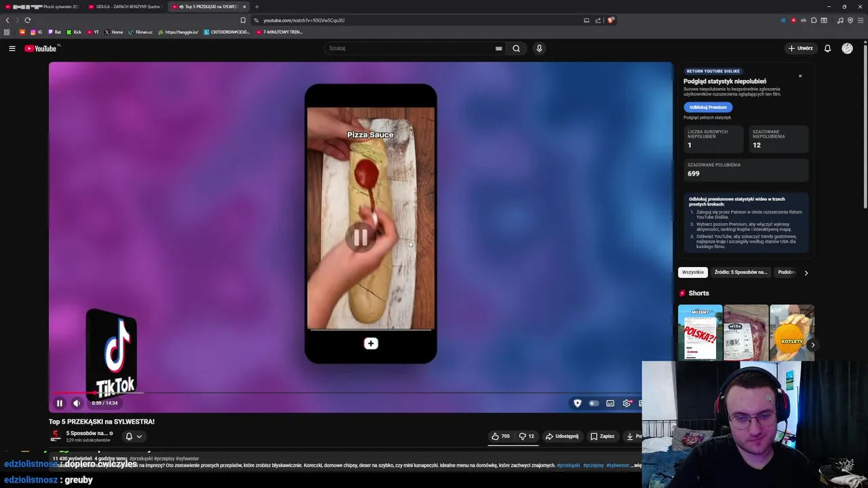Screen dimensions: 868x488
Task: Click the picture-in-picture icon in address bar
Action: click(x=587, y=20)
